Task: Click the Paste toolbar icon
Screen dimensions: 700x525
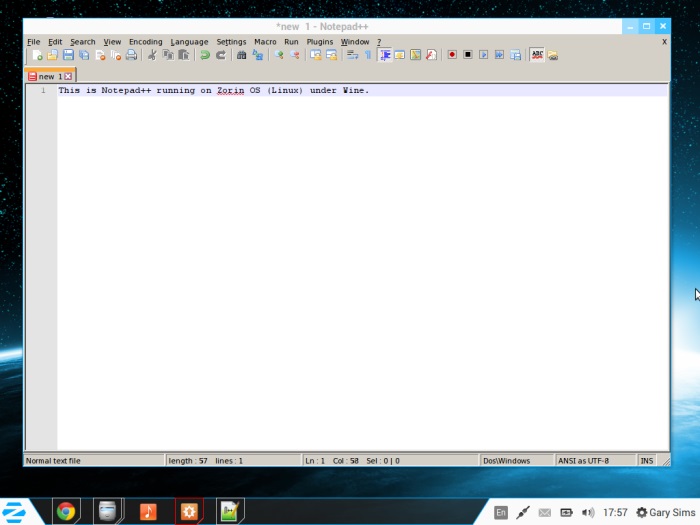Action: tap(183, 55)
